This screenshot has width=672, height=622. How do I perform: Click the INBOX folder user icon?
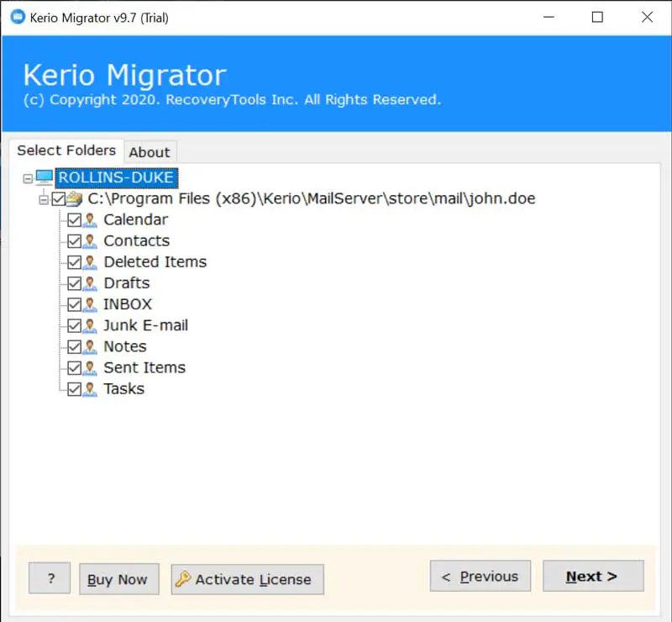tap(91, 304)
